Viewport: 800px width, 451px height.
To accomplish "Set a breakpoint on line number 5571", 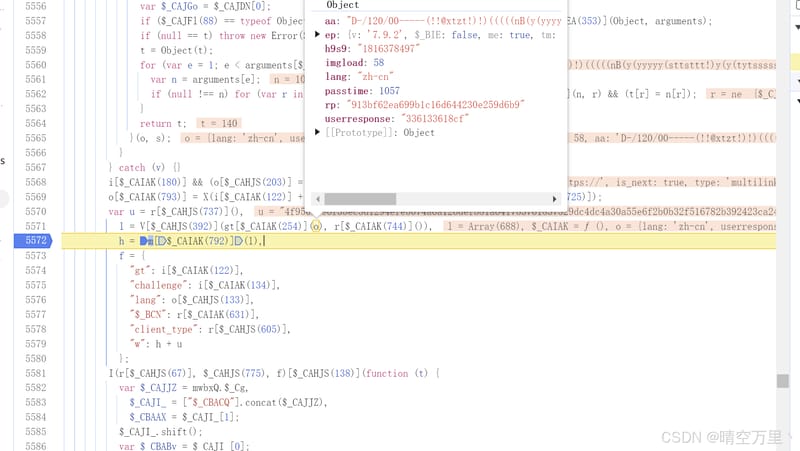I will [36, 226].
